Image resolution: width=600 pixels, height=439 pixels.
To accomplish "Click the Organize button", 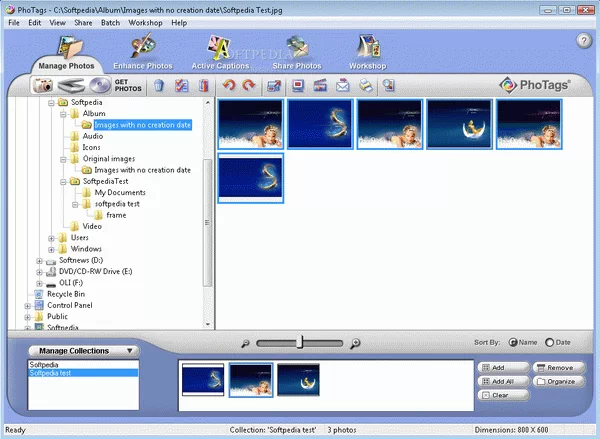I will (x=558, y=381).
